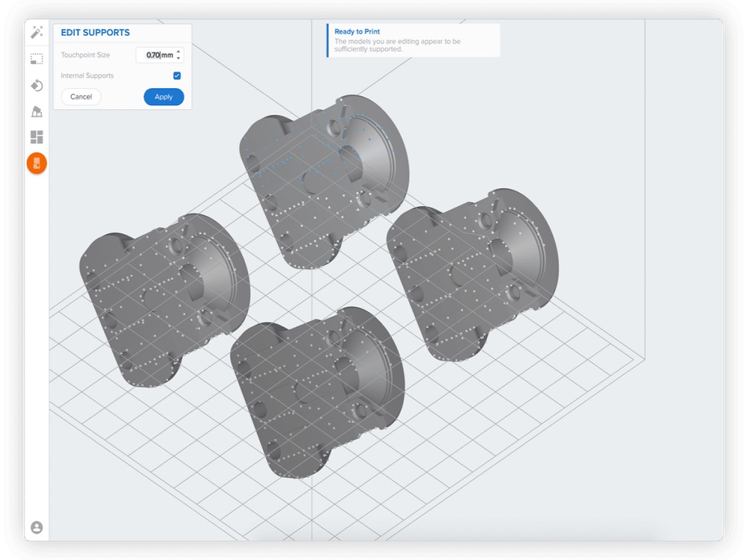Open the Supports tool

(x=36, y=111)
